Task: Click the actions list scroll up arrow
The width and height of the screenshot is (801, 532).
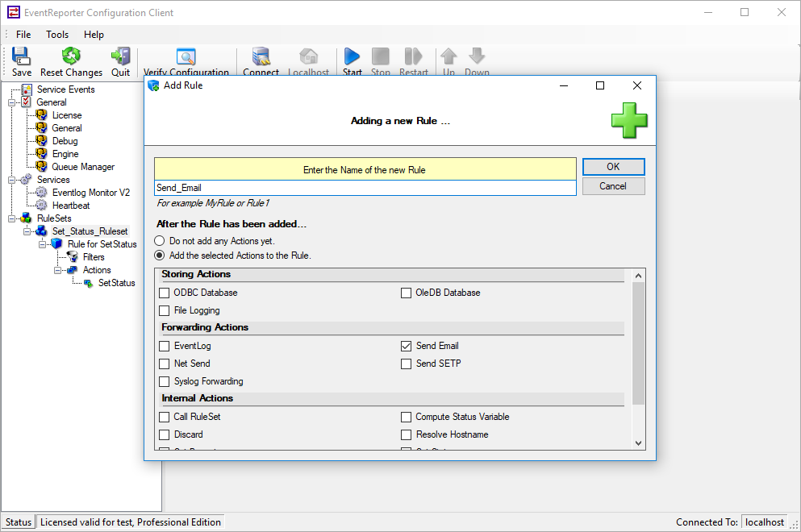Action: [638, 276]
